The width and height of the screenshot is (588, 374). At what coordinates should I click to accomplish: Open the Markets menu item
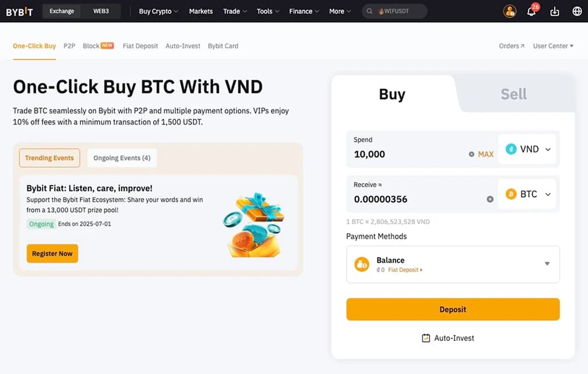tap(200, 11)
